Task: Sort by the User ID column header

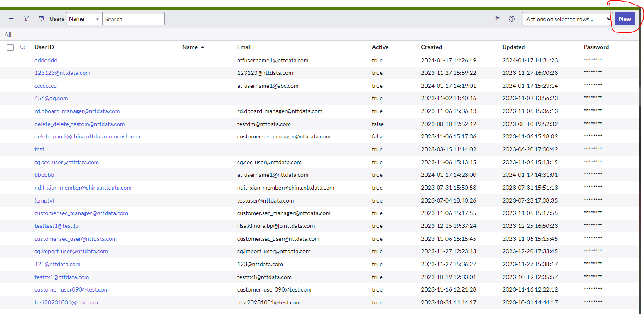Action: pos(44,47)
